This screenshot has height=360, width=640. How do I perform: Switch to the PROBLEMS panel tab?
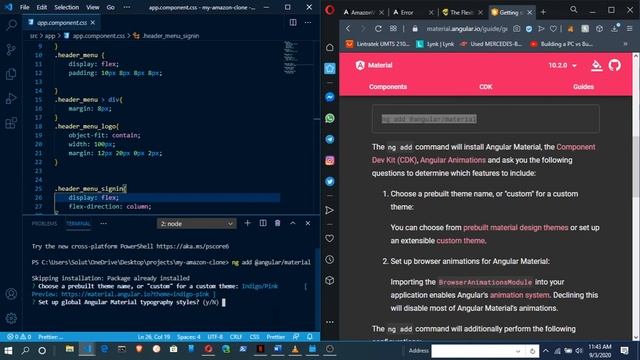pyautogui.click(x=44, y=224)
